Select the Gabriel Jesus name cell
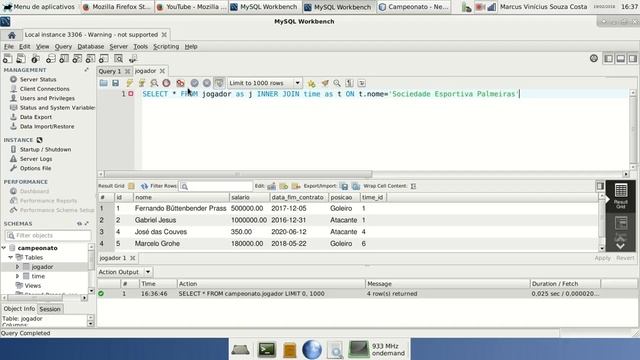The image size is (640, 360). (181, 220)
